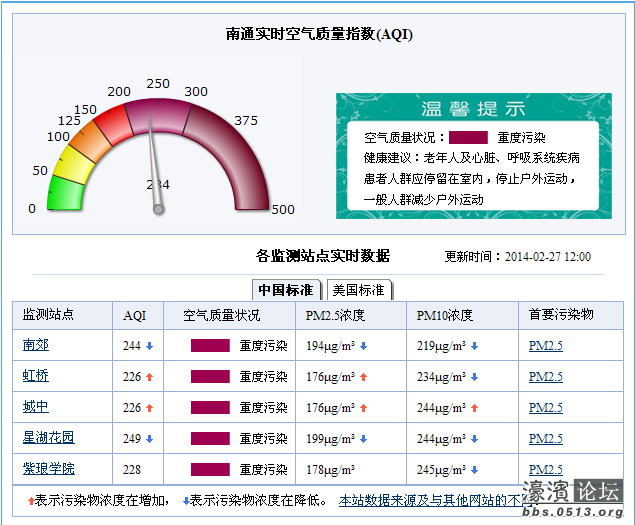Open the 虹桥 station link
This screenshot has height=525, width=635.
[x=36, y=376]
